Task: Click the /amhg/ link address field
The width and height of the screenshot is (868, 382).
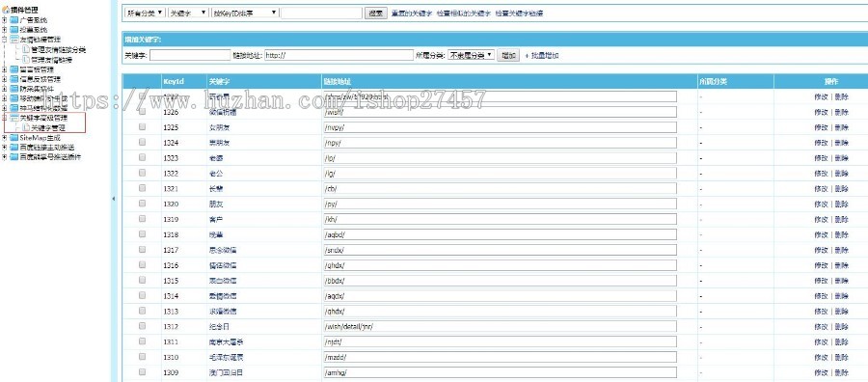Action: pos(500,372)
